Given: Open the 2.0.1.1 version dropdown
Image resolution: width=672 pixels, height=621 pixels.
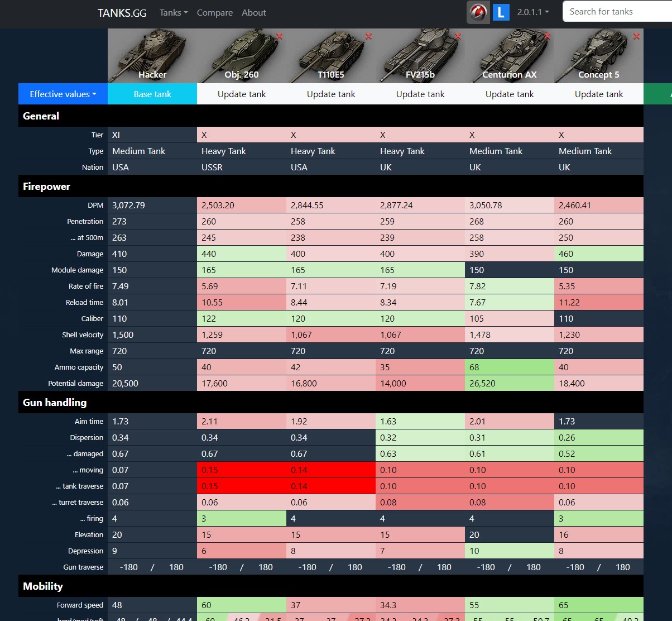Looking at the screenshot, I should [x=533, y=12].
